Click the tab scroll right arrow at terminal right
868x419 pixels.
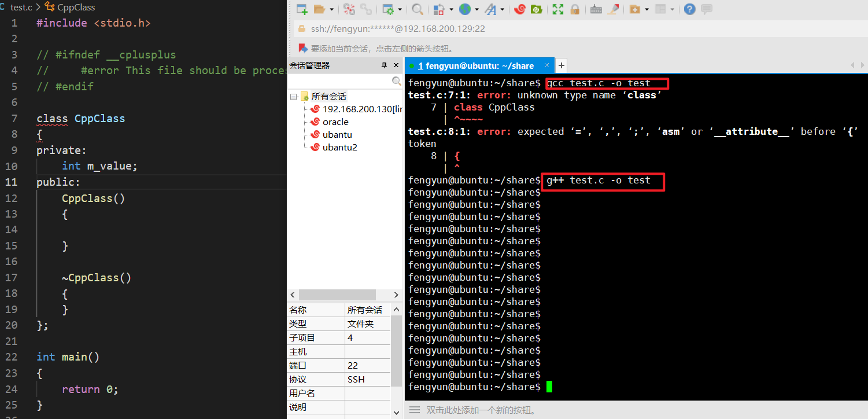[x=862, y=65]
